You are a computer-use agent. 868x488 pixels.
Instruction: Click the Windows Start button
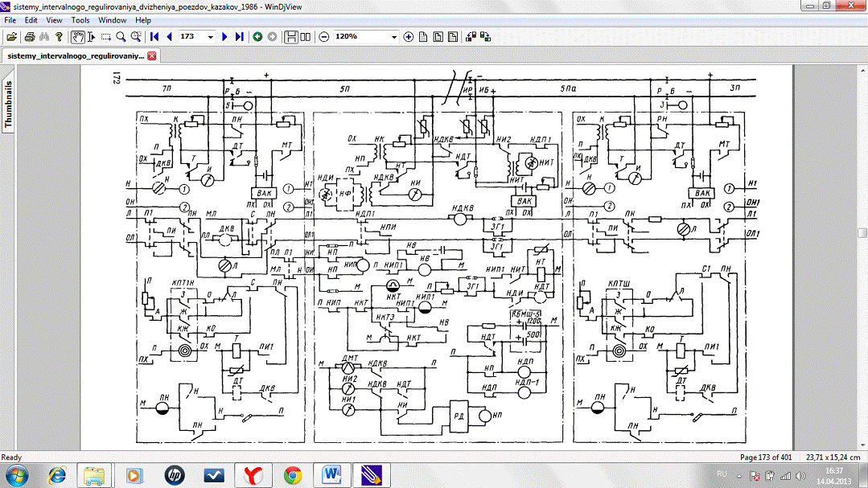[x=18, y=474]
